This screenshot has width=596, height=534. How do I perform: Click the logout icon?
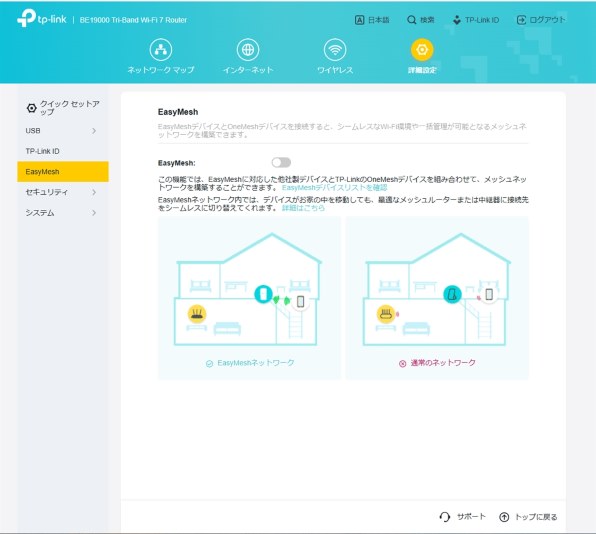tap(521, 20)
